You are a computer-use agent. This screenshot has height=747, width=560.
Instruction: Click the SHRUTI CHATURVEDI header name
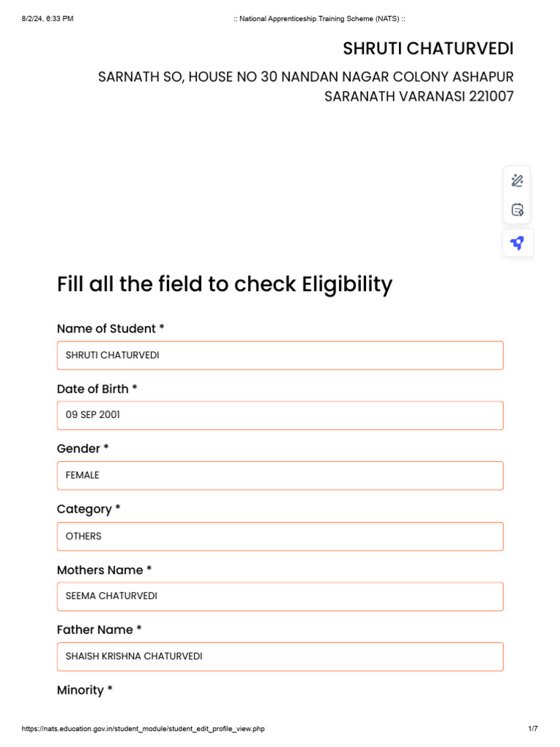(x=428, y=49)
